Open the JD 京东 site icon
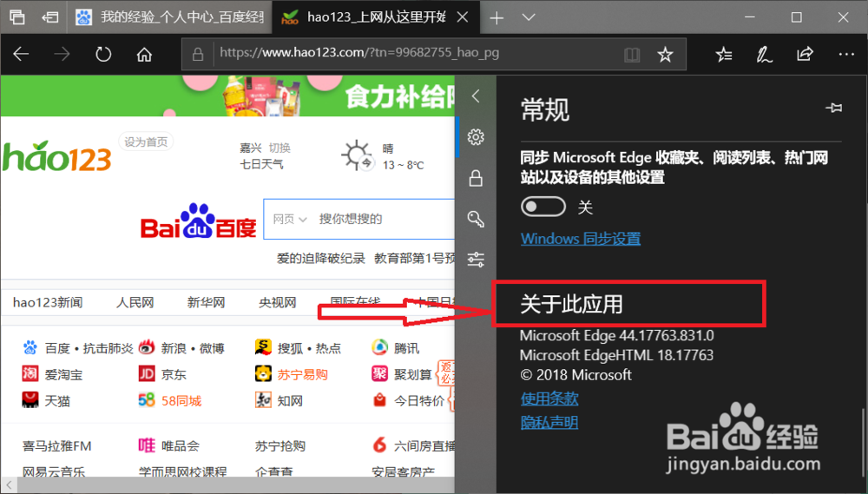The width and height of the screenshot is (868, 494). 147,374
